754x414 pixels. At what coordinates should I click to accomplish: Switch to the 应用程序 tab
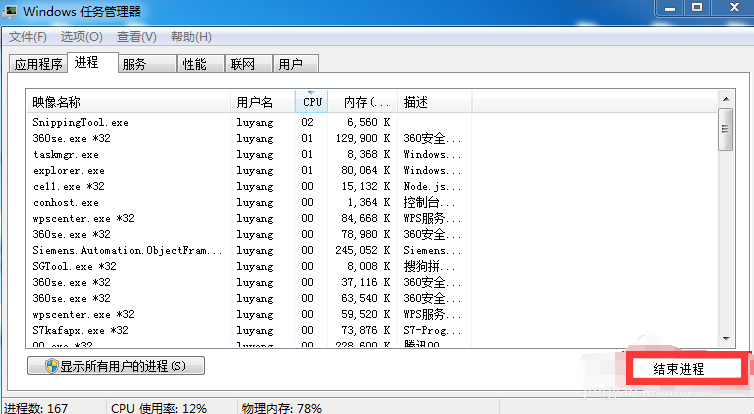coord(38,65)
